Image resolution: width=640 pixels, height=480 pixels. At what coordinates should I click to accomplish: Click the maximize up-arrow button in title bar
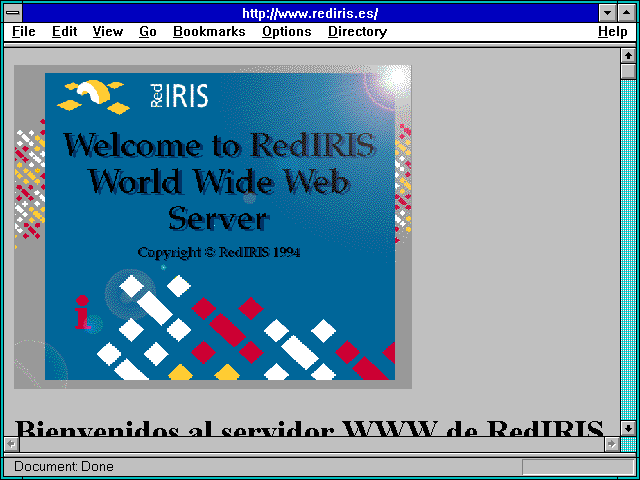[627, 13]
